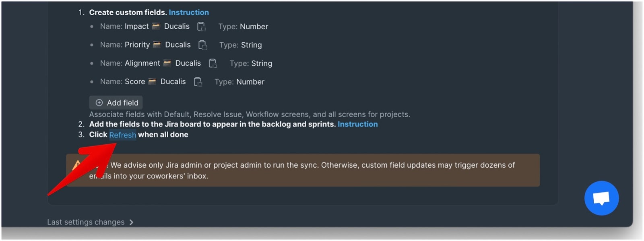Expand Last settings changes chevron
Viewport: 644px width, 241px height.
click(131, 222)
